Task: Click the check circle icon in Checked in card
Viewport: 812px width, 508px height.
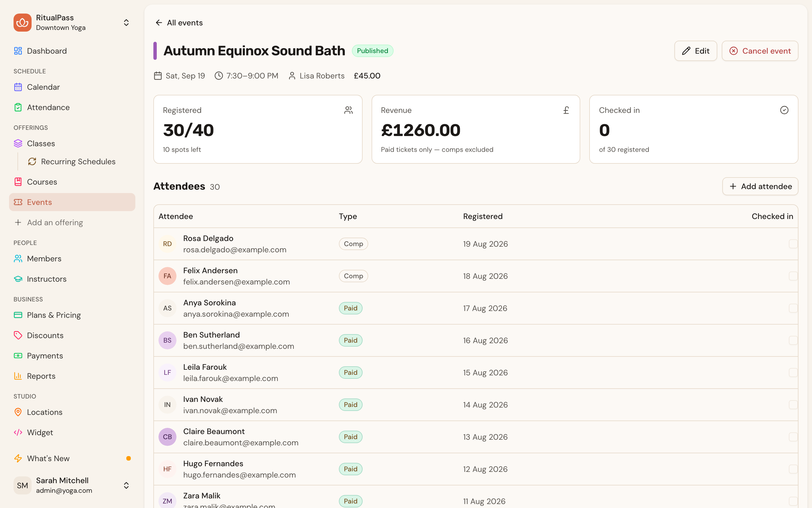Action: [784, 110]
